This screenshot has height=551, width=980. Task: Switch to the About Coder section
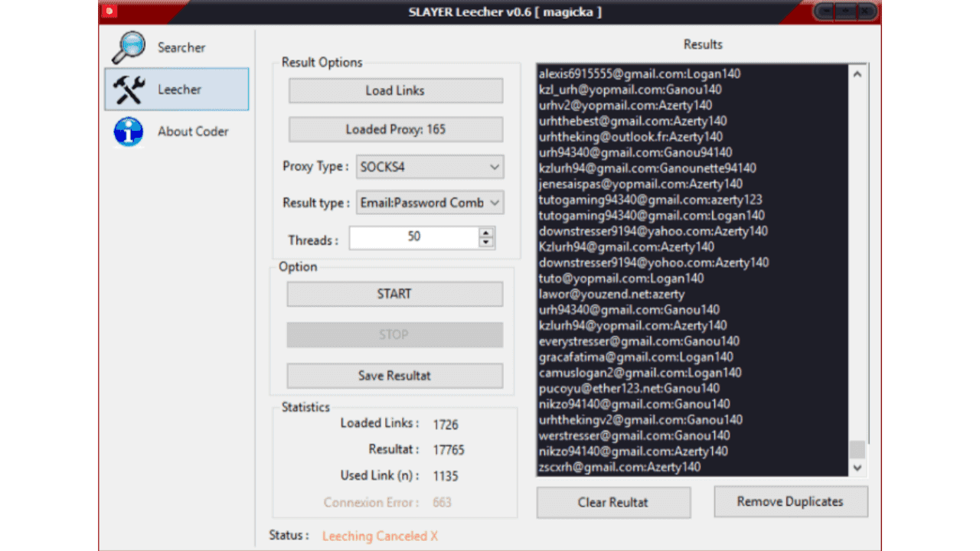point(192,132)
